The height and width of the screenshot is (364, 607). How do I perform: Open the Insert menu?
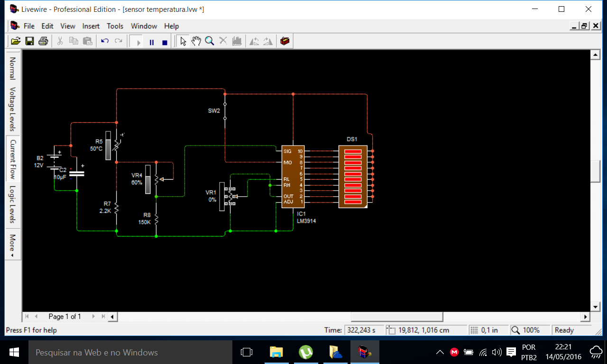tap(91, 26)
